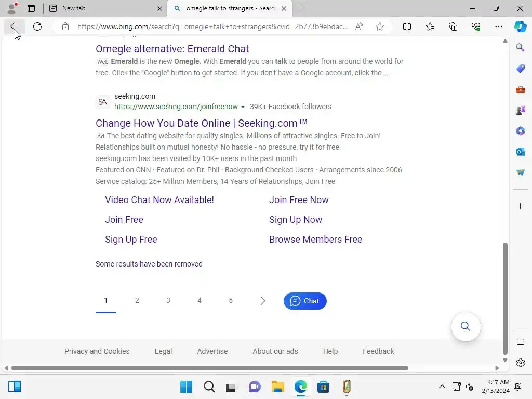The image size is (532, 399).
Task: Toggle the sidebar visibility panel icon
Action: (x=520, y=342)
